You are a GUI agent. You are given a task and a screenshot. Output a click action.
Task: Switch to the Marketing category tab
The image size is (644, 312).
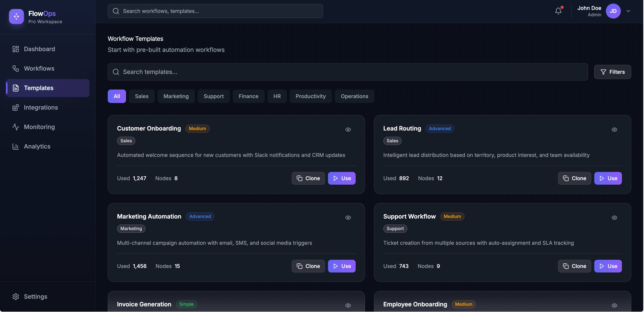[176, 96]
